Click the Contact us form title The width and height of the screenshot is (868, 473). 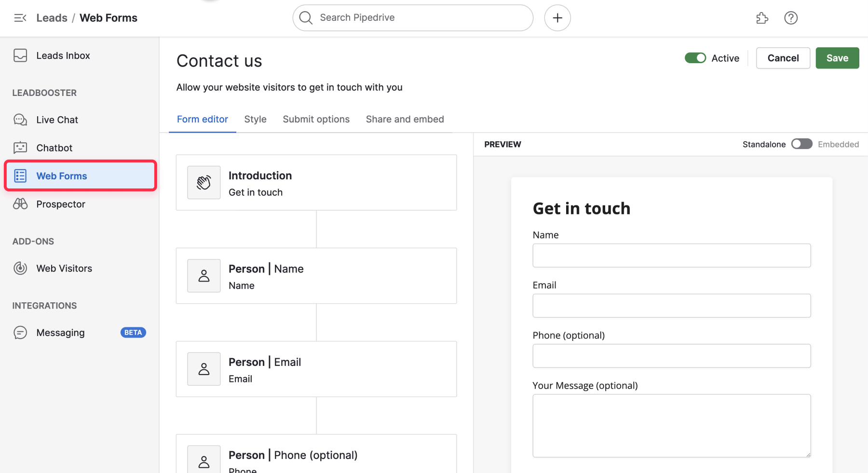219,61
